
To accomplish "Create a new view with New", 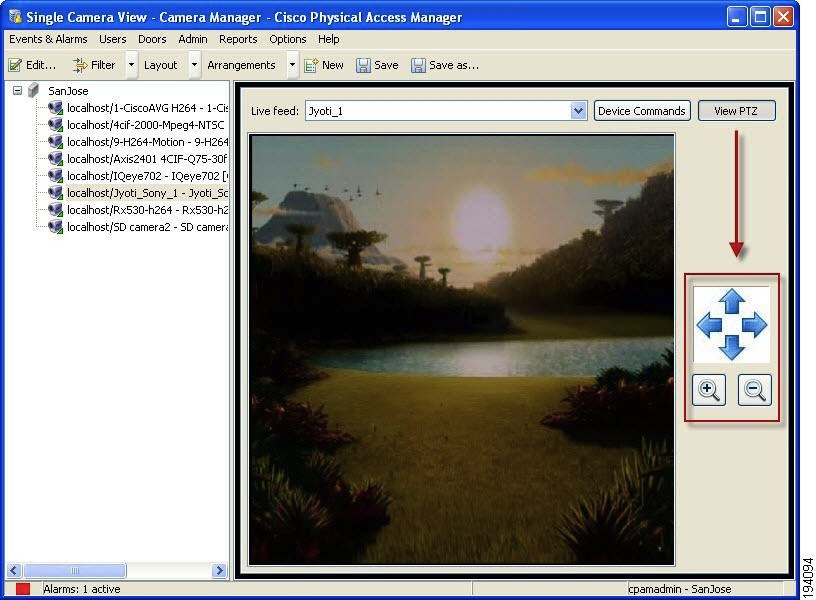I will [x=323, y=65].
